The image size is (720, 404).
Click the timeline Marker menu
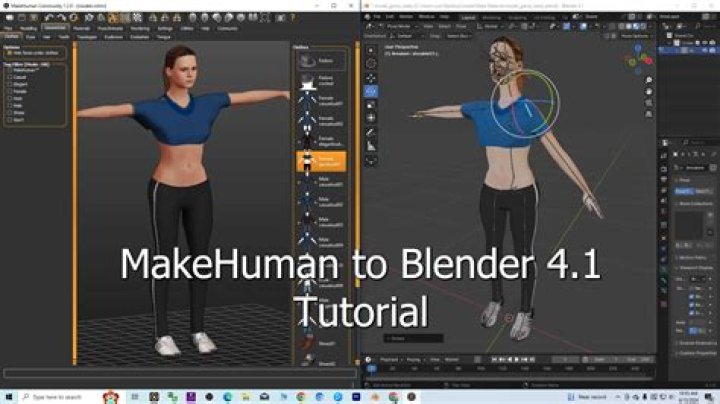(452, 359)
